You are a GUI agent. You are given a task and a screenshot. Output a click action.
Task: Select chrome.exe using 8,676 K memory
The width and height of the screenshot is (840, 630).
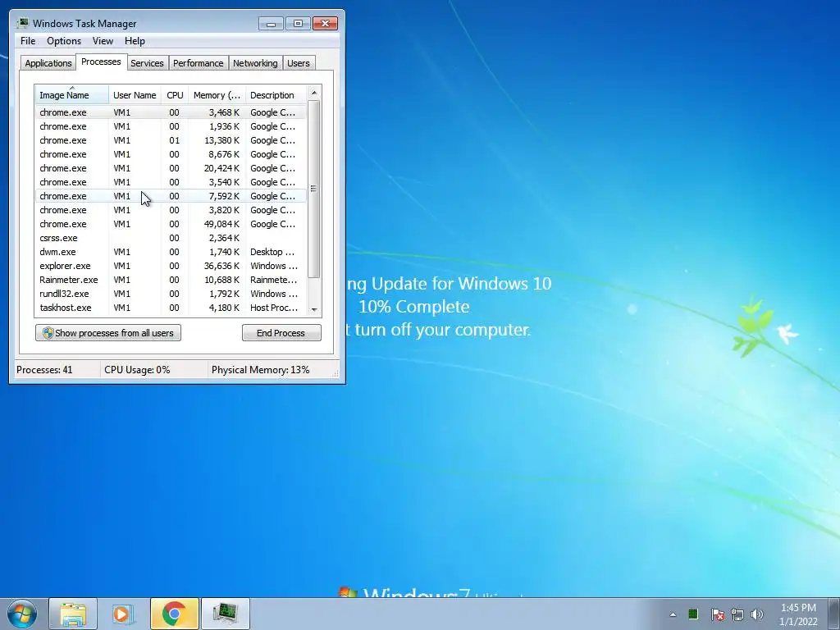[171, 154]
